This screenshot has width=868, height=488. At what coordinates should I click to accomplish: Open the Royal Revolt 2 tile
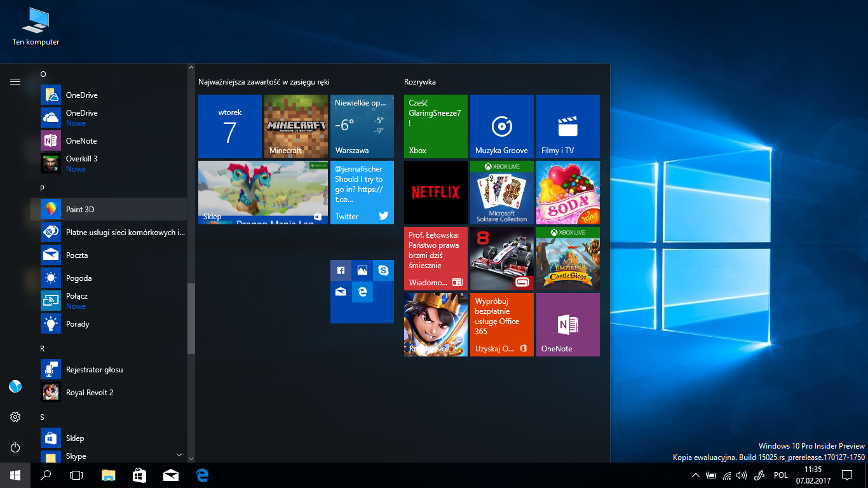(x=436, y=325)
